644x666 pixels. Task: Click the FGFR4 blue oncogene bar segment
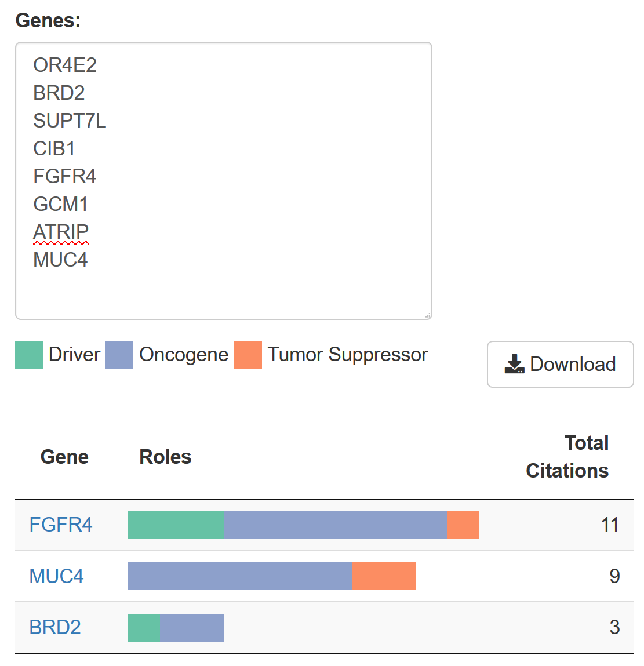click(335, 525)
